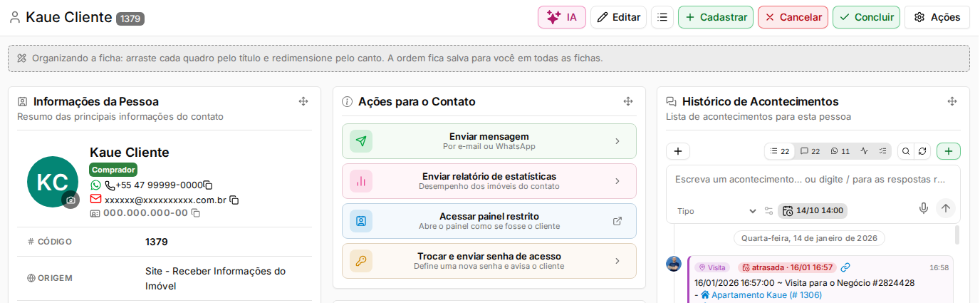Click the Histórico vertical scrollbar
This screenshot has height=303, width=980.
(956, 235)
